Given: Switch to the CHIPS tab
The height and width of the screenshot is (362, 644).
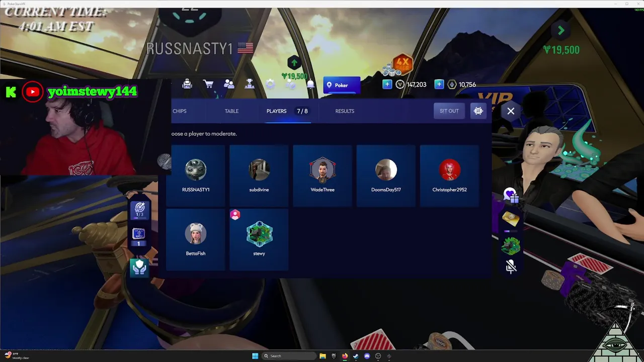Looking at the screenshot, I should pyautogui.click(x=180, y=111).
